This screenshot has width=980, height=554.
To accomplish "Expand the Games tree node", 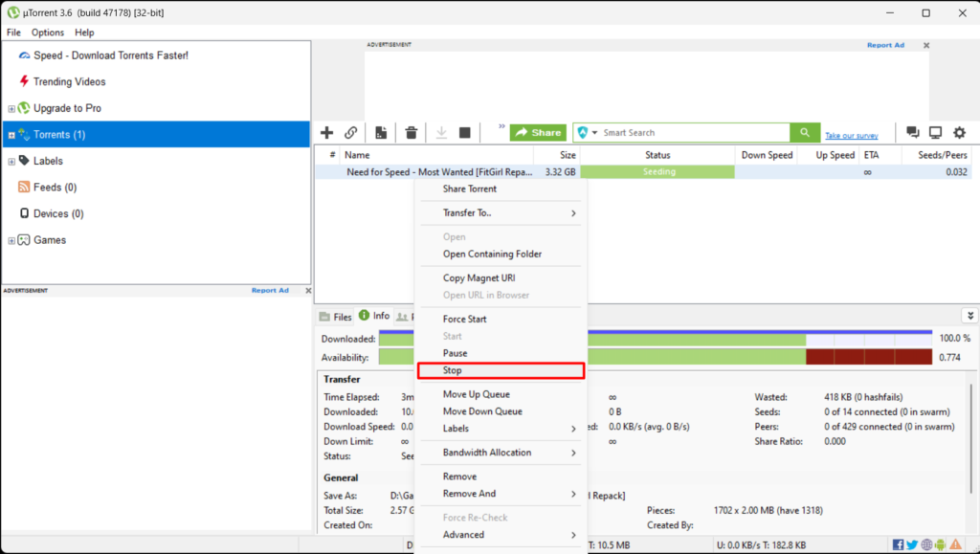I will (x=11, y=240).
